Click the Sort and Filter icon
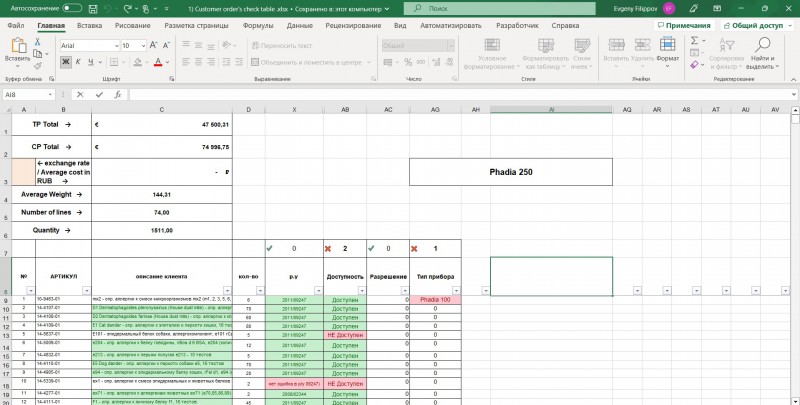Viewport: 800px width, 405px height. click(727, 45)
